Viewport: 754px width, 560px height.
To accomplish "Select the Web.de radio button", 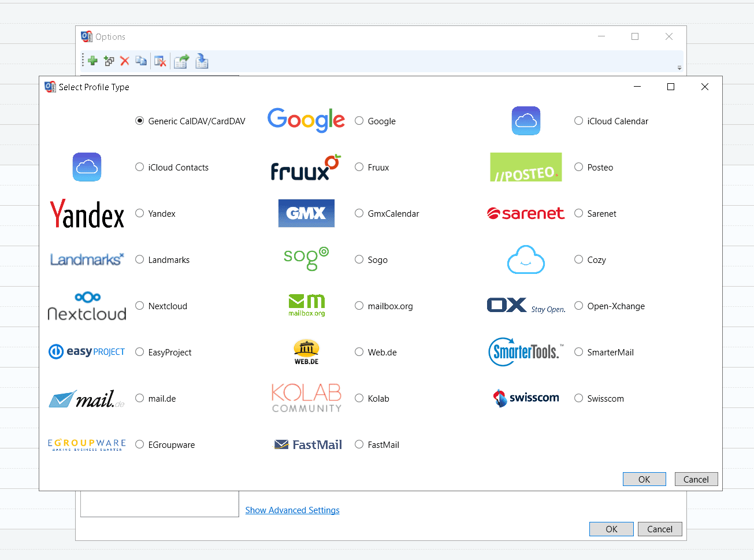I will [x=376, y=352].
